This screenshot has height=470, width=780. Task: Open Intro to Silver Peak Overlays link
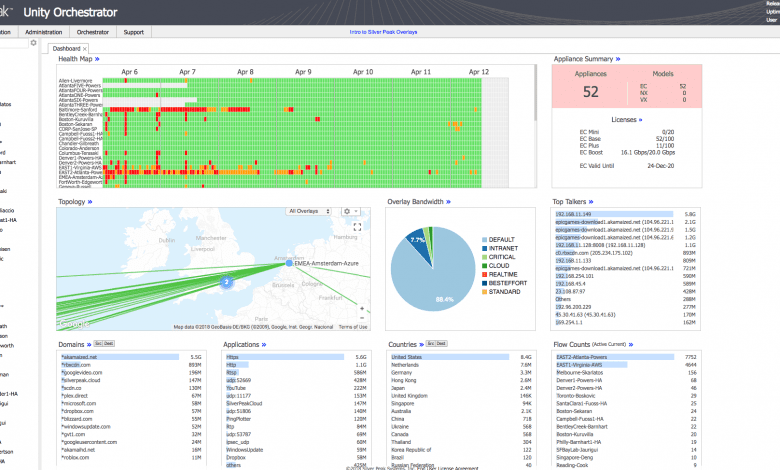coord(383,32)
